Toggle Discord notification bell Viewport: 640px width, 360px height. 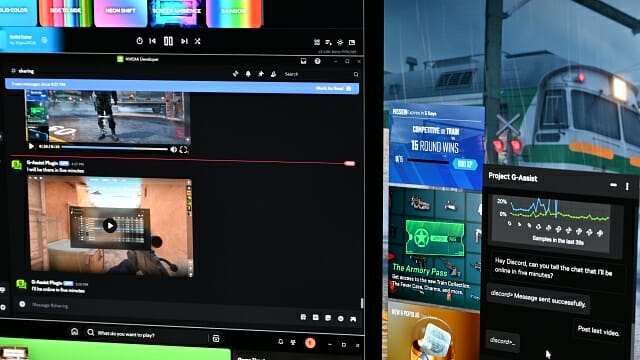tap(248, 74)
